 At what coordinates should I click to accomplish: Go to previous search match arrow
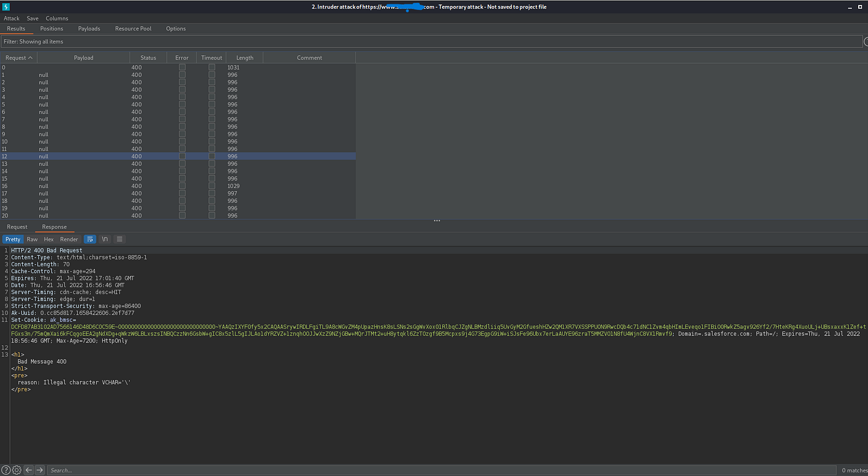click(29, 470)
